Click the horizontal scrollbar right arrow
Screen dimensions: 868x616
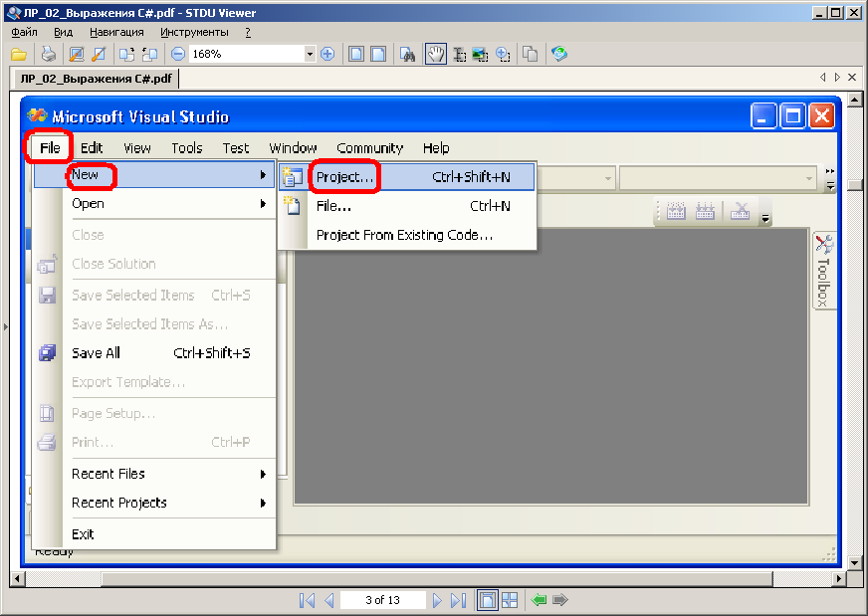pos(839,579)
